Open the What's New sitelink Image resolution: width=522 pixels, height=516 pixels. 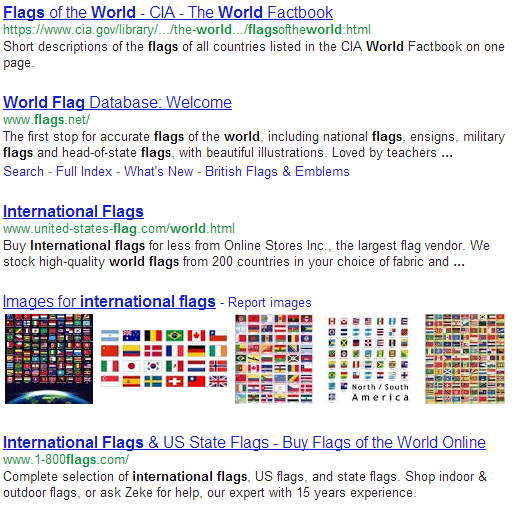(x=159, y=171)
